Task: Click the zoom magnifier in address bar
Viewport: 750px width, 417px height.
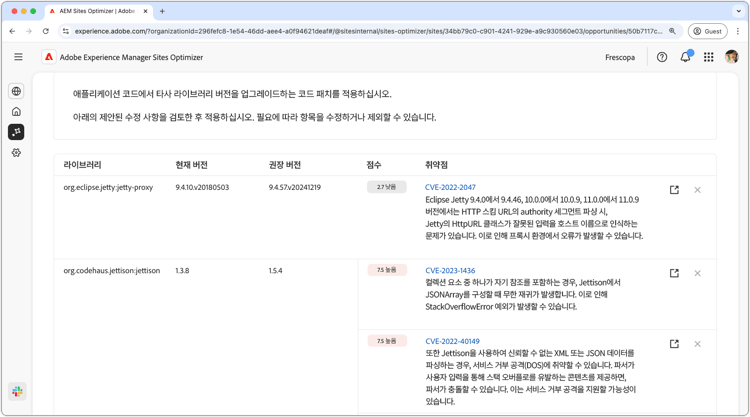Action: 672,31
